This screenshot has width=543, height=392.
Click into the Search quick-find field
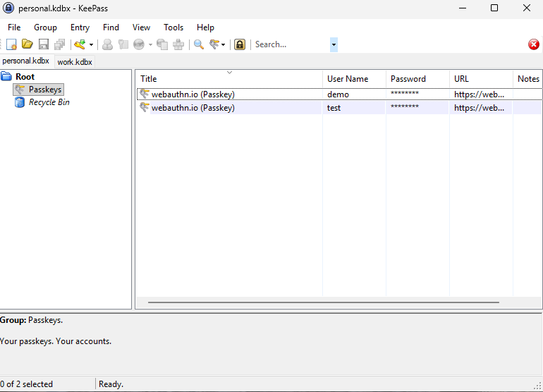pos(291,44)
